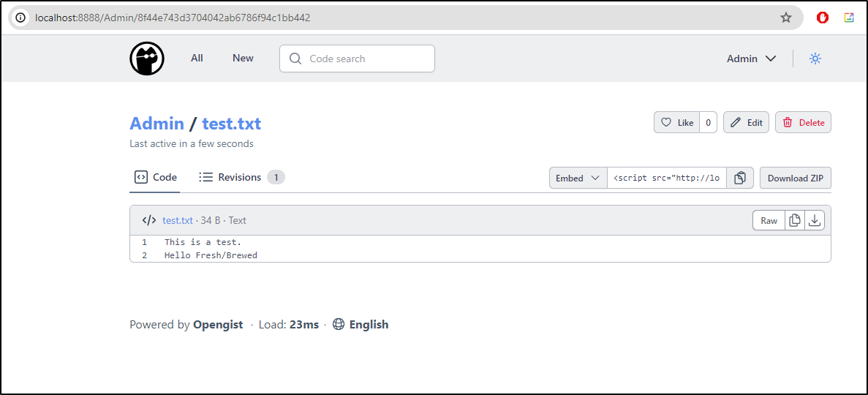Open the colorful browser extension icon
Image resolution: width=868 pixels, height=395 pixels.
849,18
